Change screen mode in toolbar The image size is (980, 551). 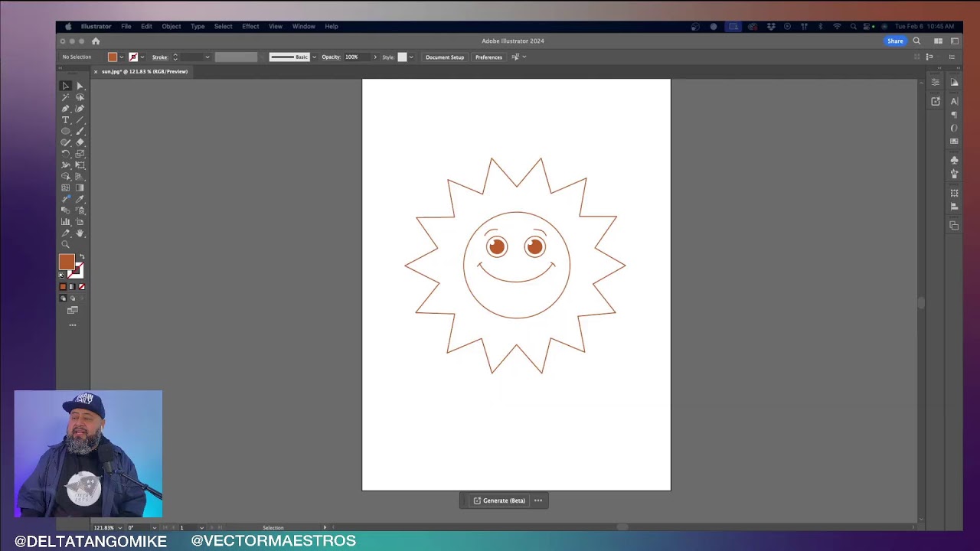[x=73, y=310]
